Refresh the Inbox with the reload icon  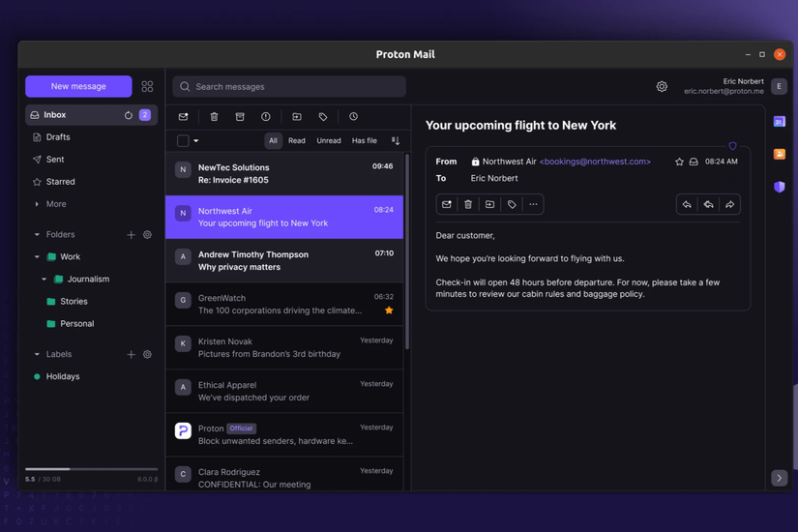coord(129,115)
